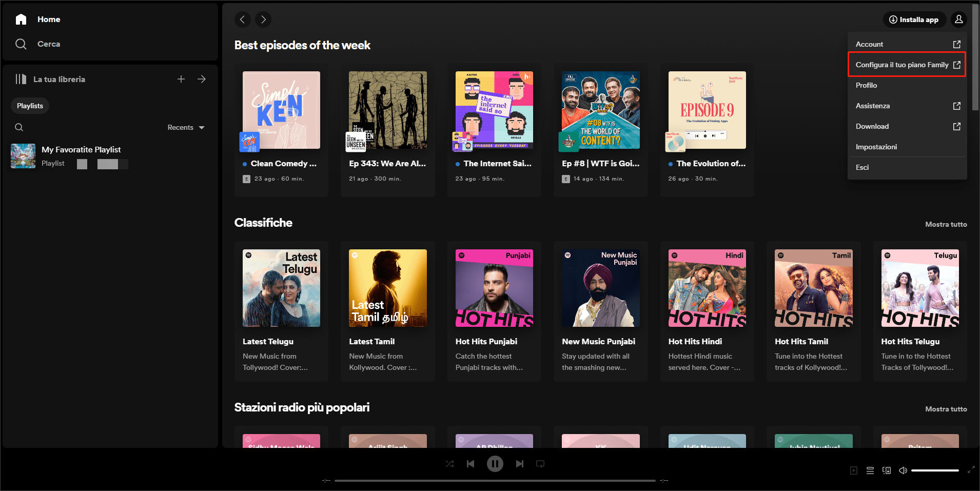The image size is (980, 491).
Task: Click Esci to log out
Action: point(907,167)
